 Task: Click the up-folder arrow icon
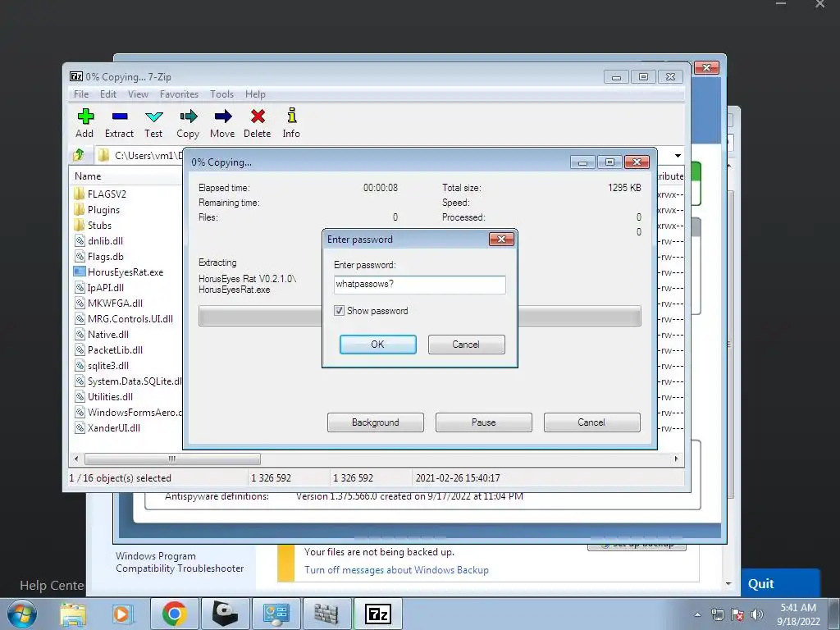[79, 155]
